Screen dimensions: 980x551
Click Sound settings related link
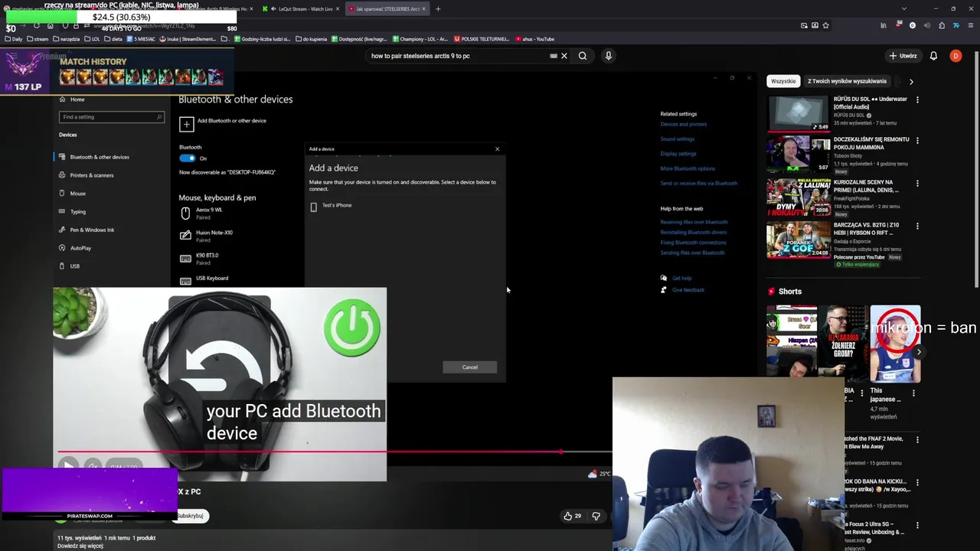coord(678,139)
